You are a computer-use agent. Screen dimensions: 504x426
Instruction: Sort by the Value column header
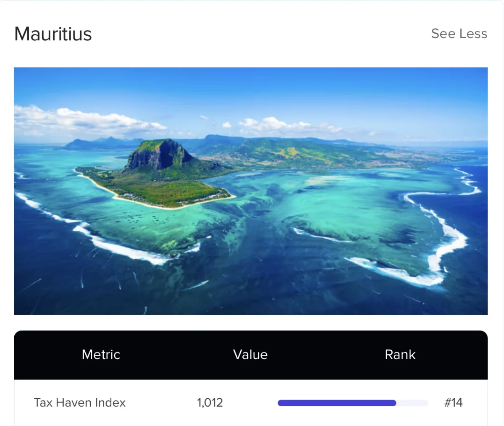250,355
